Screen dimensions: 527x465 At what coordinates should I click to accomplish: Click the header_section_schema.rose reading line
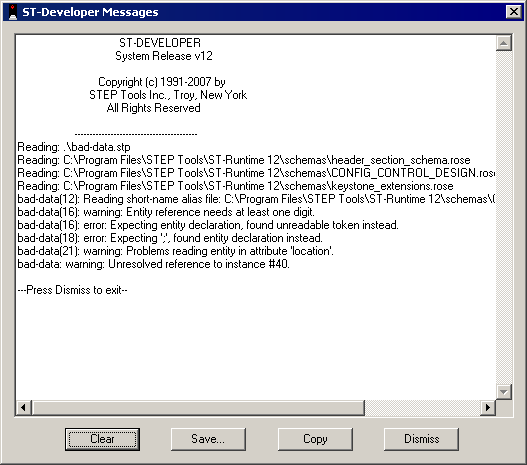click(244, 160)
